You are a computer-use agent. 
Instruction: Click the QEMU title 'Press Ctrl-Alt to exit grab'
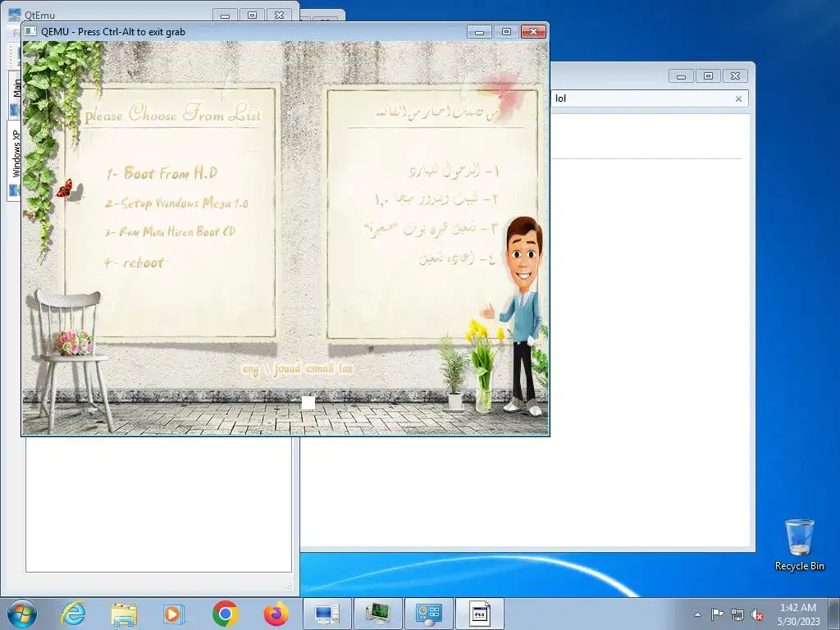click(x=131, y=32)
